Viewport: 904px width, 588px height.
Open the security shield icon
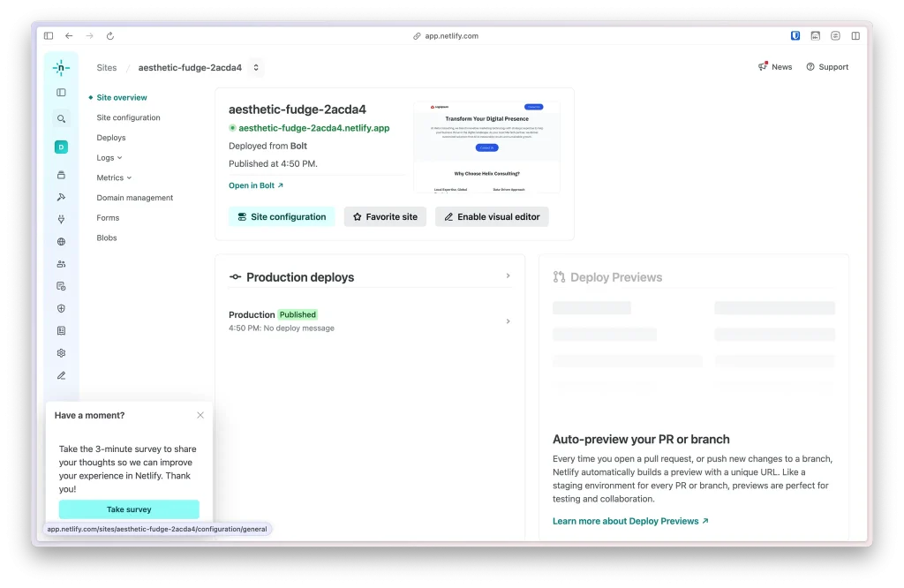[61, 308]
